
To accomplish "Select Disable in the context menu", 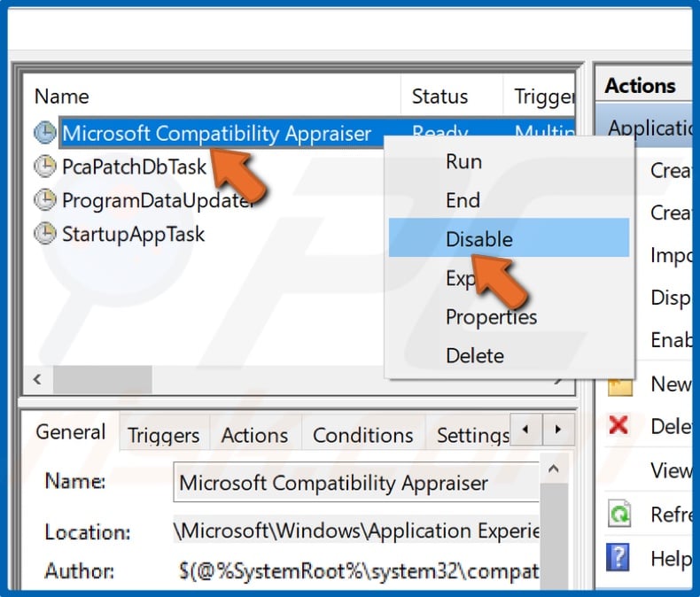I will point(509,238).
